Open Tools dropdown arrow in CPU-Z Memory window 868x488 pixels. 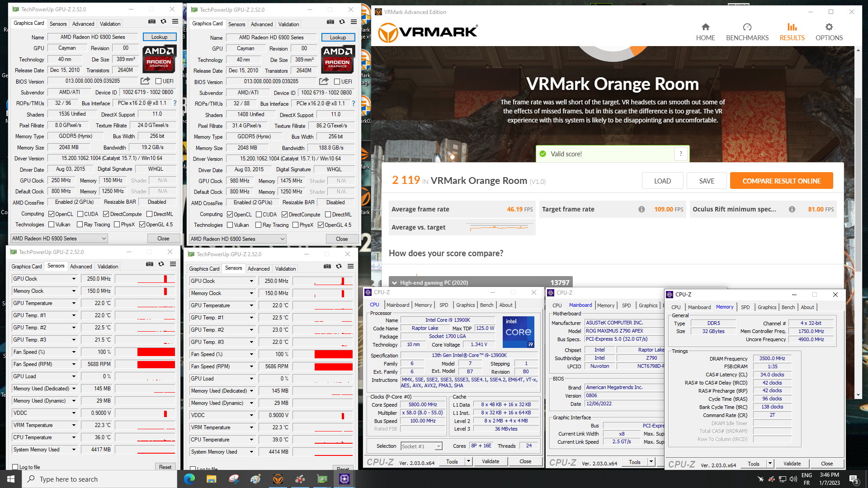pos(770,464)
